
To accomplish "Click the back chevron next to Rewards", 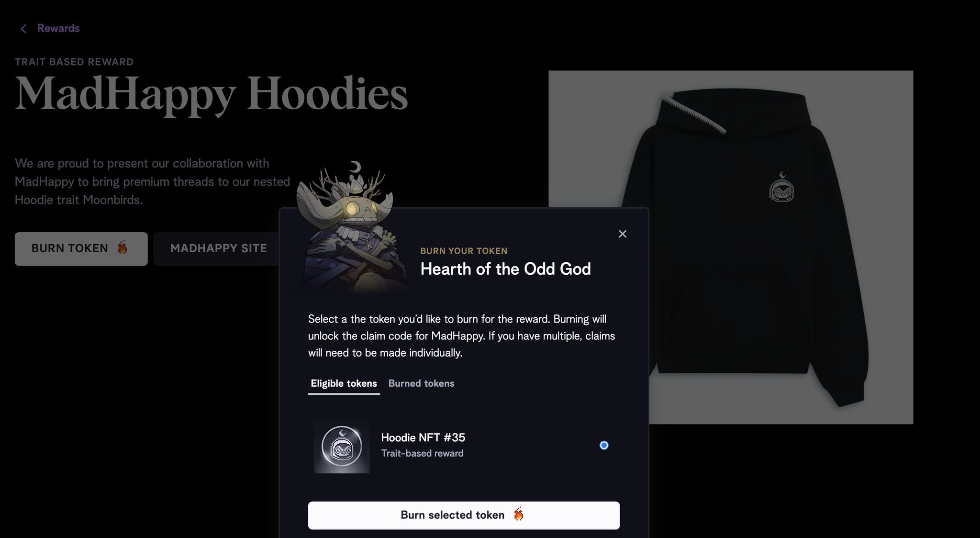I will pos(23,29).
